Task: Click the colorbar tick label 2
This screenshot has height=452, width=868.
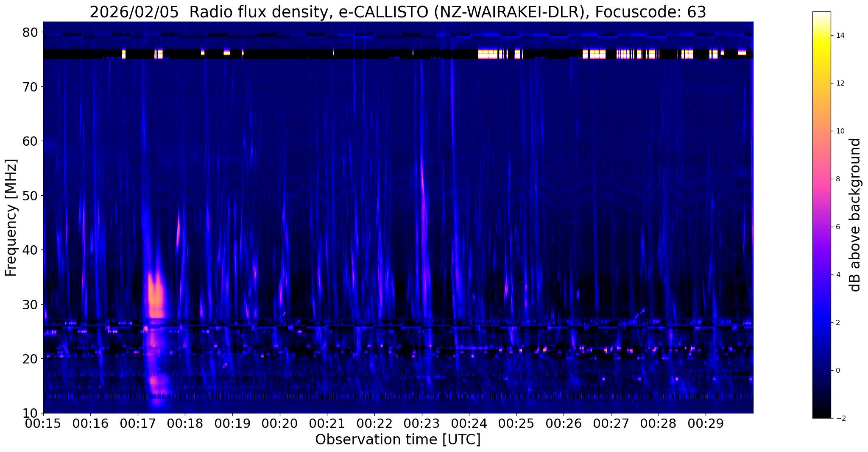Action: (x=838, y=323)
